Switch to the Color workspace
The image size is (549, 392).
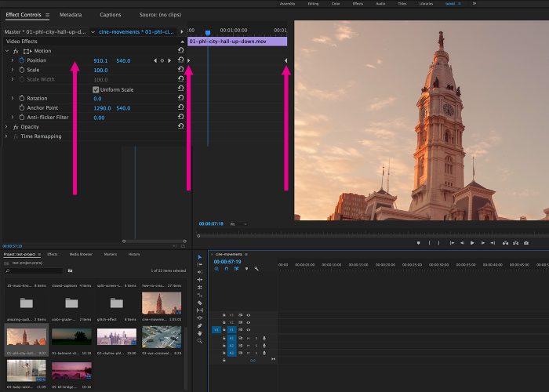[336, 3]
